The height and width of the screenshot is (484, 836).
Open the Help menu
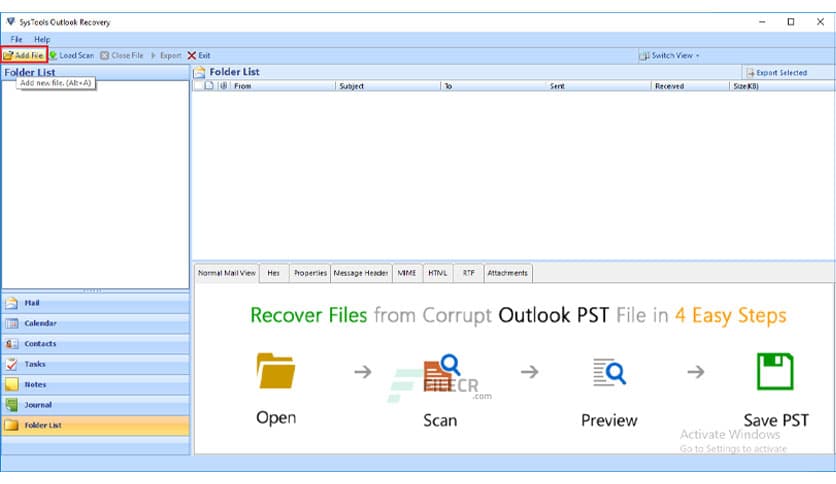[42, 39]
